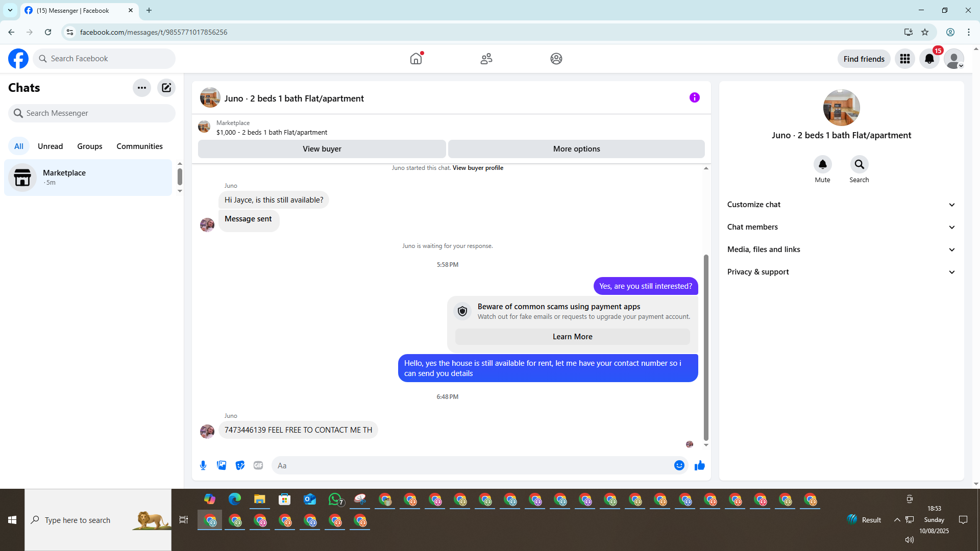Send a thumbs-up like
Viewport: 980px width, 551px height.
pos(699,465)
